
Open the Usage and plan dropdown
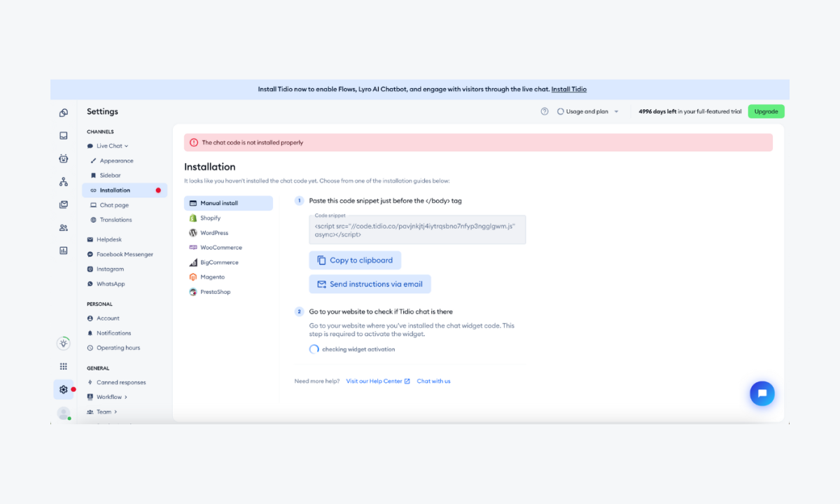587,111
